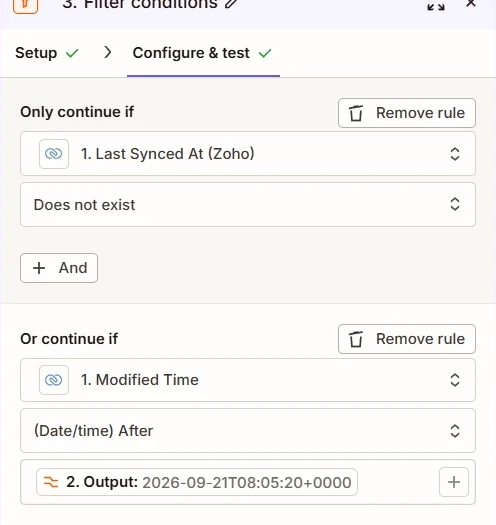Screen dimensions: 496x525
Task: Open the Configure & test tab
Action: 202,53
